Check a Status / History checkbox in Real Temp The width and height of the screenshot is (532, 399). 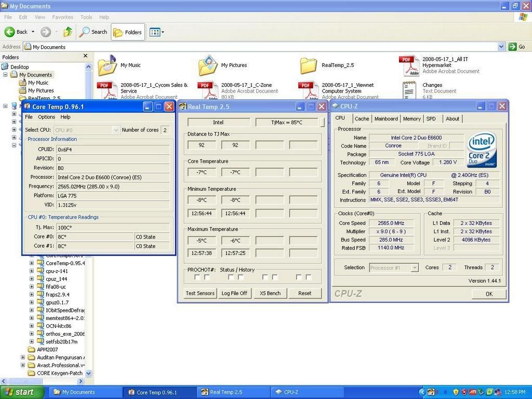pos(230,277)
